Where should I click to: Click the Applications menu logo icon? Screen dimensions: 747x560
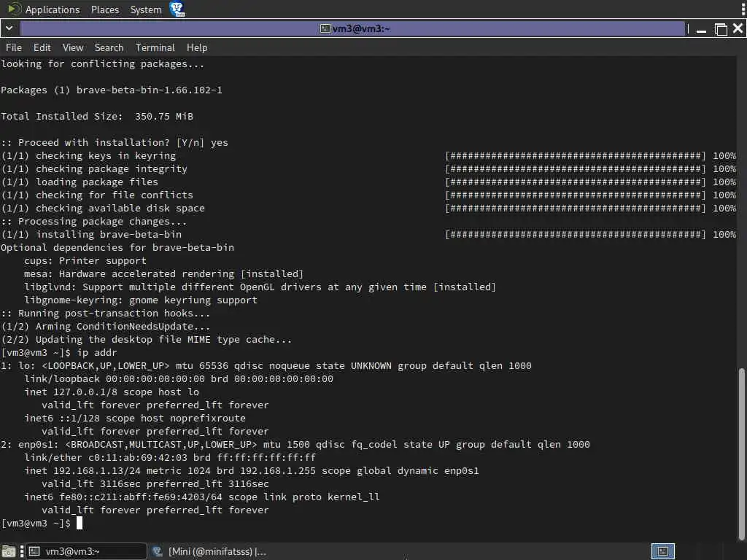coord(15,9)
